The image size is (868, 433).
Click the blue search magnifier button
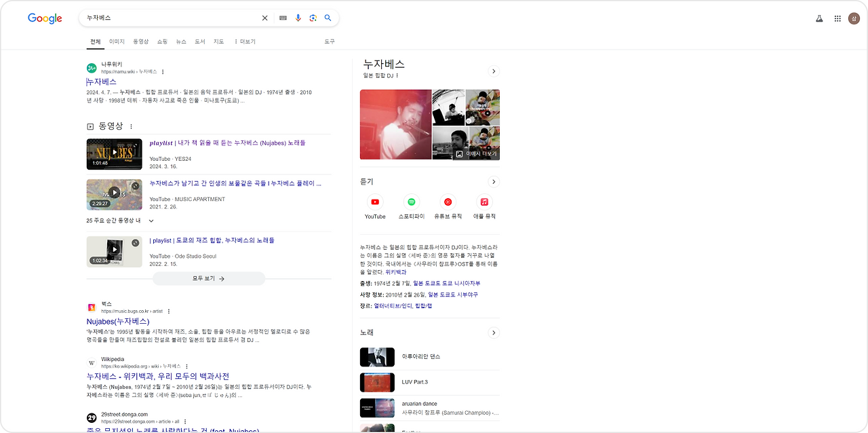pyautogui.click(x=328, y=18)
